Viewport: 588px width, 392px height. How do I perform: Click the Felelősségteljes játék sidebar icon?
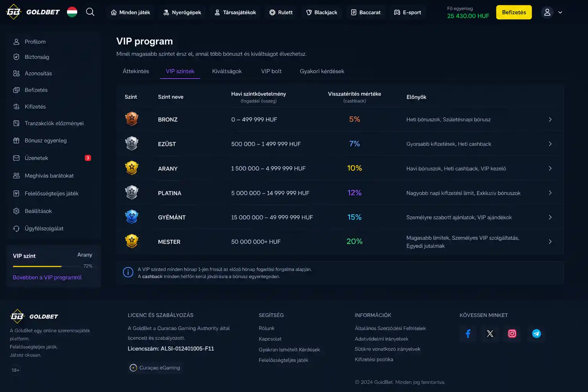click(x=16, y=194)
